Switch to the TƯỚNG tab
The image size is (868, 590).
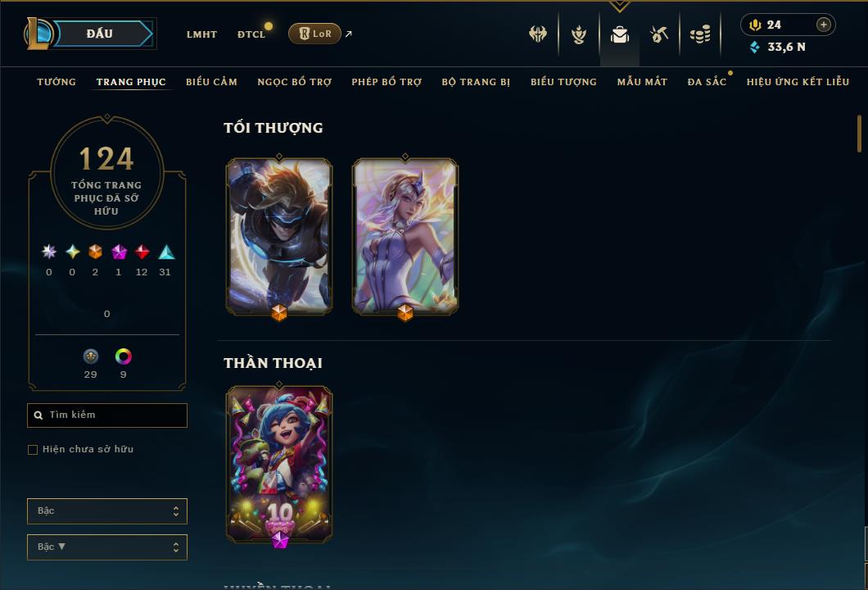pyautogui.click(x=57, y=82)
